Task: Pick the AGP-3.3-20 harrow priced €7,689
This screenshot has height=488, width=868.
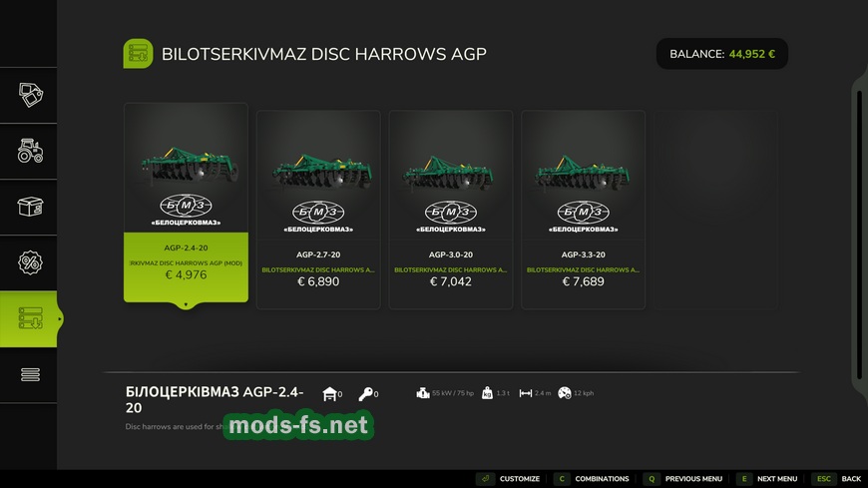Action: coord(583,210)
